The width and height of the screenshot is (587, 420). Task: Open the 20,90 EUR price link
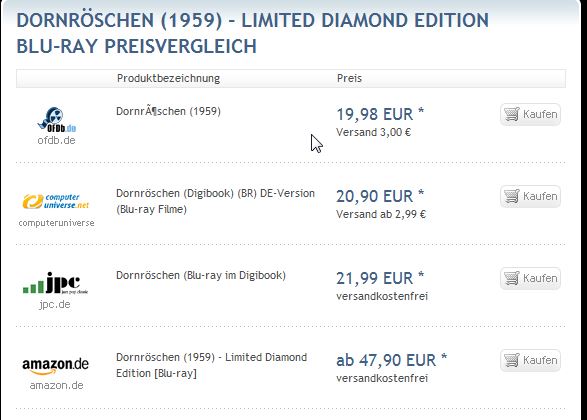pyautogui.click(x=380, y=196)
